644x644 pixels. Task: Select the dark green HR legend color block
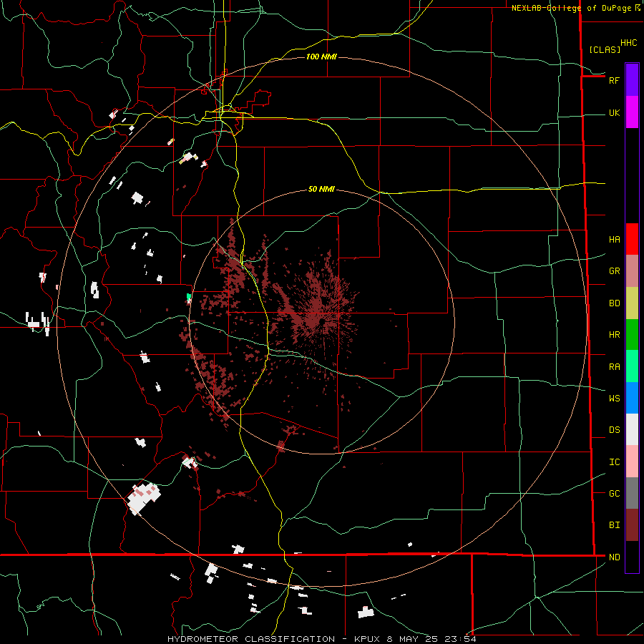[x=632, y=334]
